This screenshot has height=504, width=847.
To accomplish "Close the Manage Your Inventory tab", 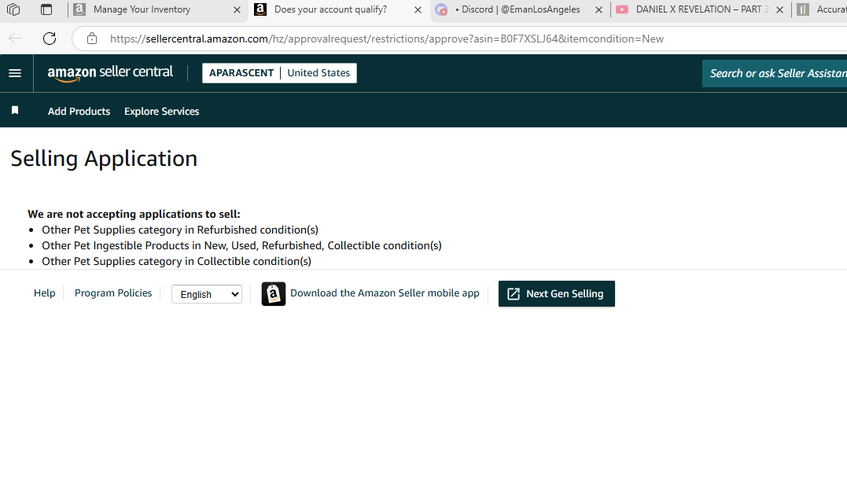I will (x=237, y=9).
